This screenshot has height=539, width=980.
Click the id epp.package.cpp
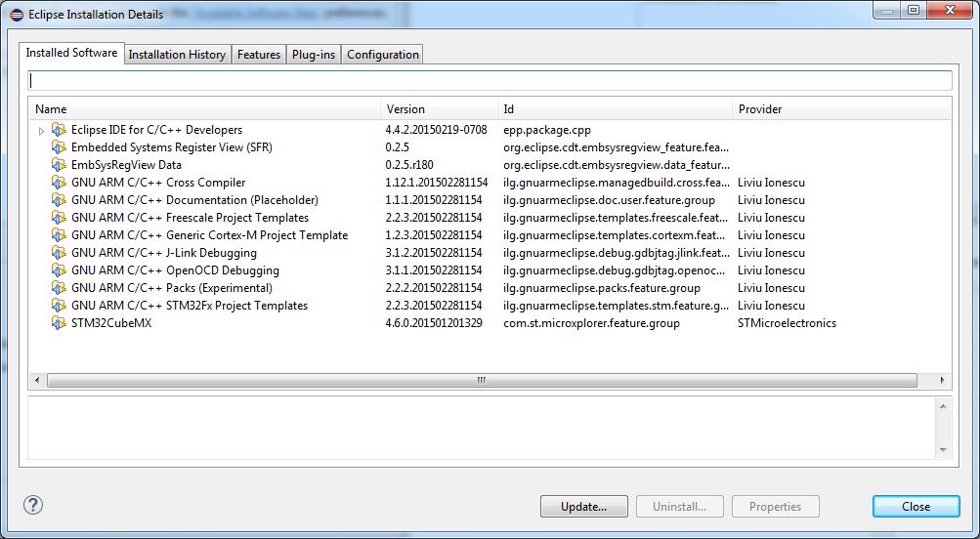click(547, 131)
